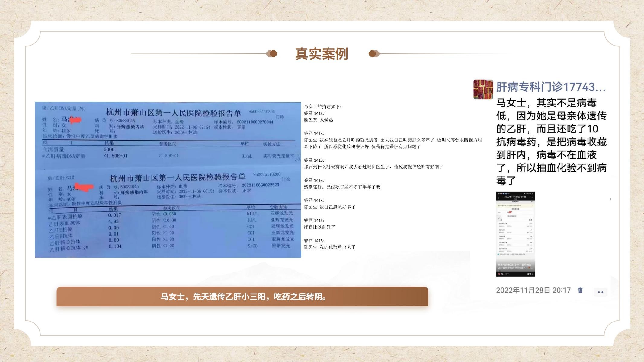Open the hospital lab report photo

point(168,180)
